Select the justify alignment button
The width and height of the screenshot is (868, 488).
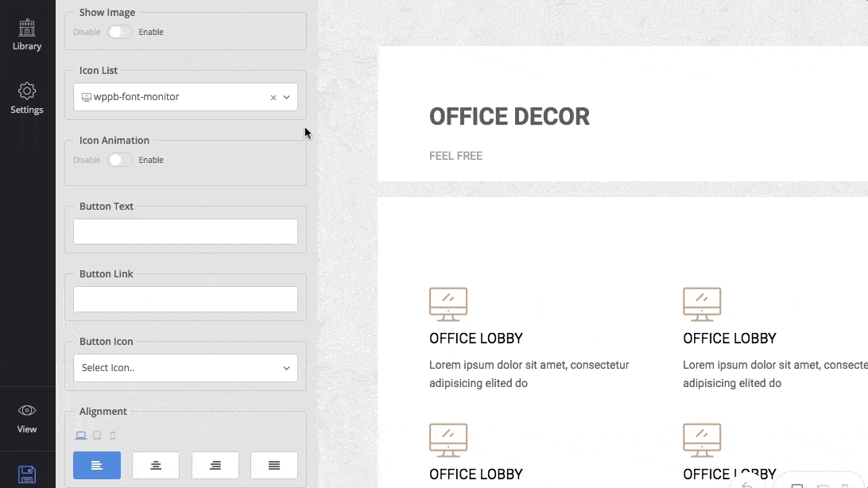[x=274, y=465]
